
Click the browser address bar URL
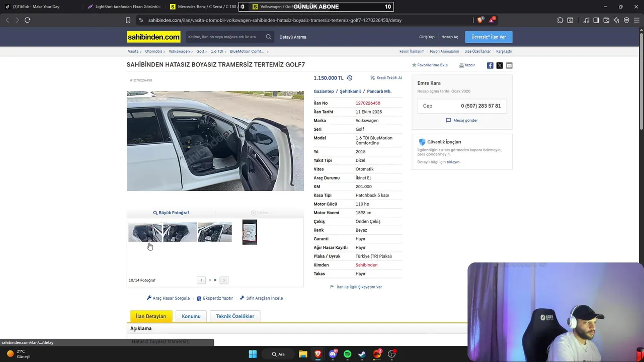click(x=275, y=20)
